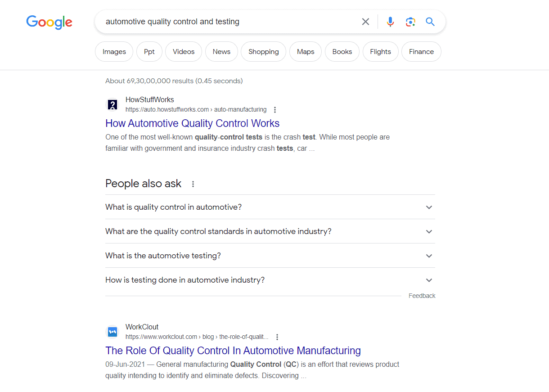
Task: Start voice search with microphone icon
Action: click(390, 22)
